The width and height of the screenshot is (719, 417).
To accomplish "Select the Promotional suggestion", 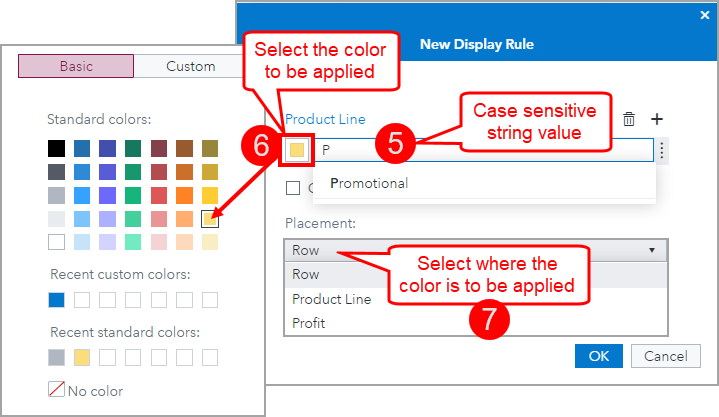I will tap(369, 183).
